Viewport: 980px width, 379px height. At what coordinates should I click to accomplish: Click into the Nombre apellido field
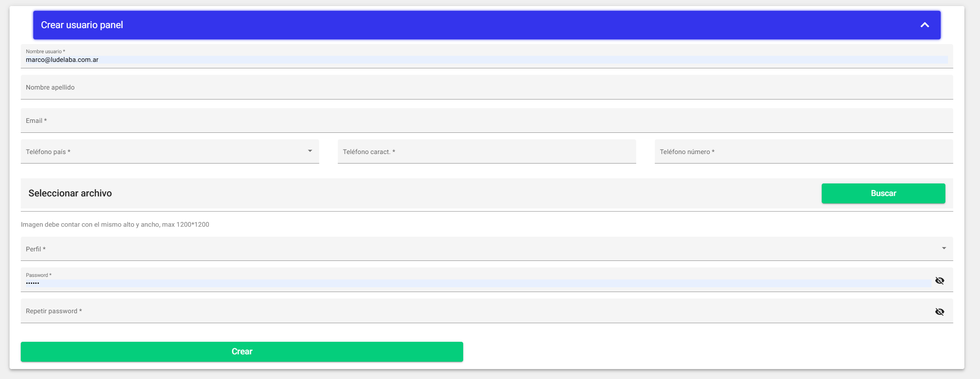click(x=487, y=87)
